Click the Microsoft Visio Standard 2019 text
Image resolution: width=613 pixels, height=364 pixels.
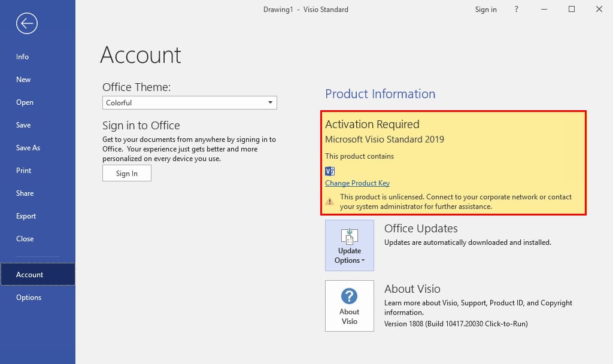coord(385,139)
